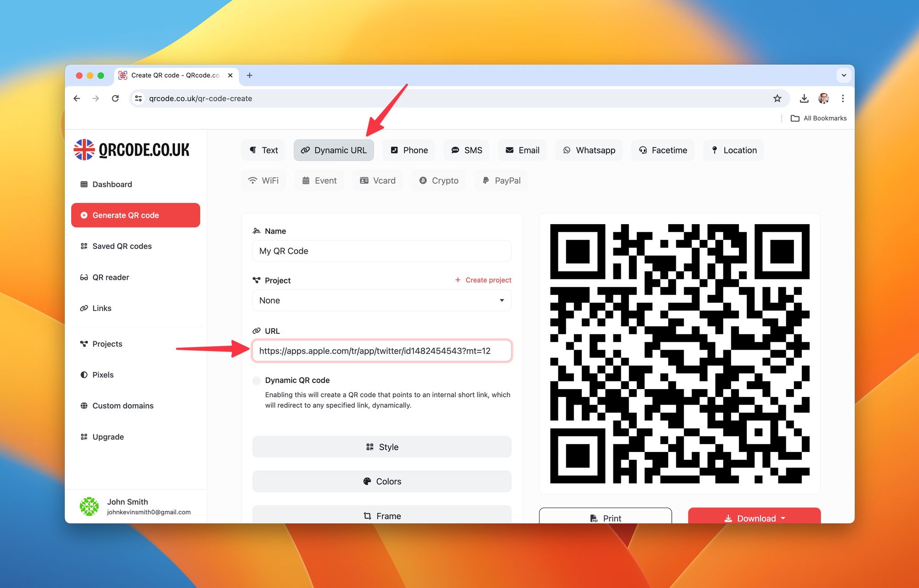The width and height of the screenshot is (919, 588).
Task: Open John Smith account profile
Action: (136, 506)
